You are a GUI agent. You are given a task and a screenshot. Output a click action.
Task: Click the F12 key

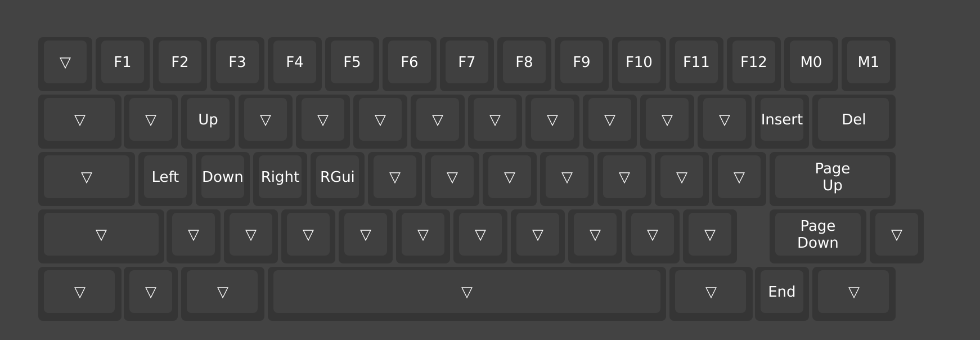pyautogui.click(x=754, y=62)
